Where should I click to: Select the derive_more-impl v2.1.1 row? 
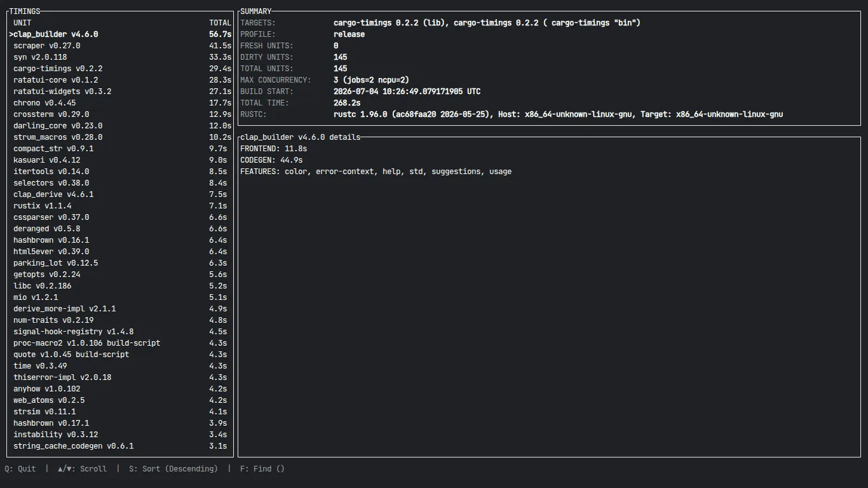[x=120, y=309]
